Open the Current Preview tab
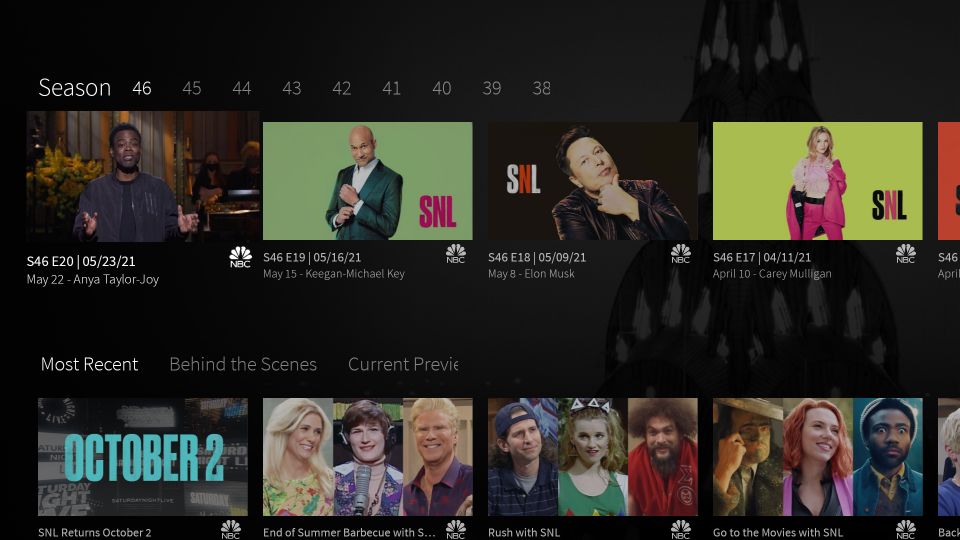The width and height of the screenshot is (960, 540). (x=403, y=364)
